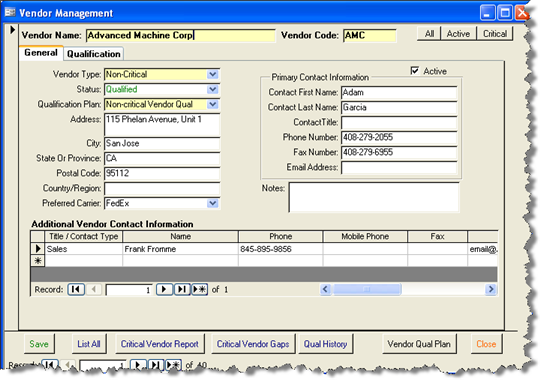This screenshot has height=380, width=540.
Task: Click the Postal Code field
Action: [162, 173]
